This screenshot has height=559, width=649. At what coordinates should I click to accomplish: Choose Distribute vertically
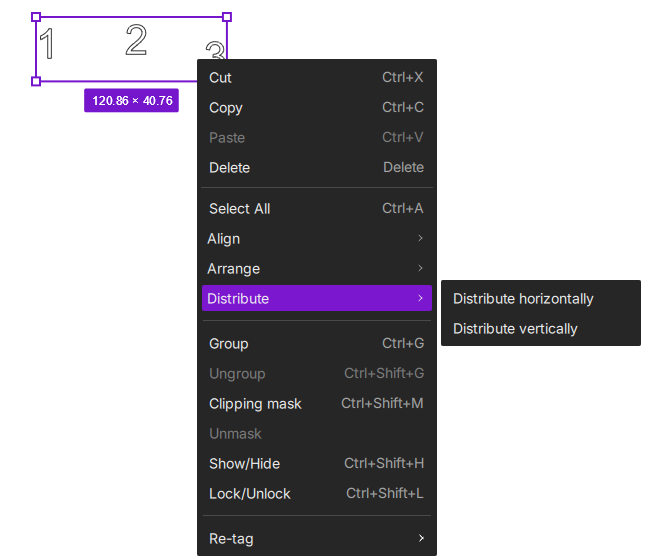point(515,329)
